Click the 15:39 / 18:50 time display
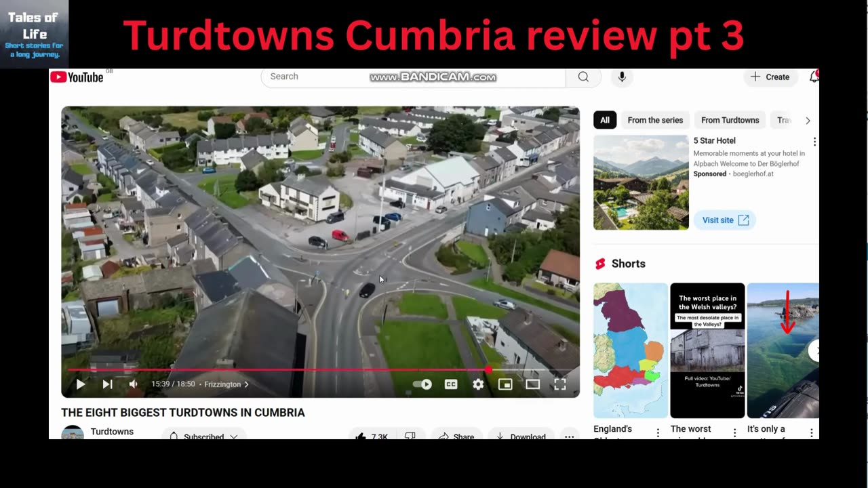The image size is (868, 488). point(173,384)
